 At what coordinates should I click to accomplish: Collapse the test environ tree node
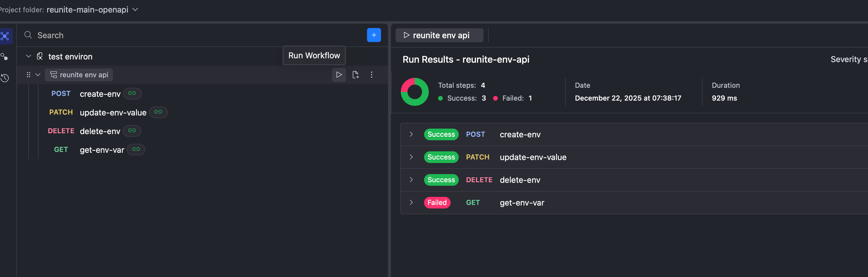point(29,56)
